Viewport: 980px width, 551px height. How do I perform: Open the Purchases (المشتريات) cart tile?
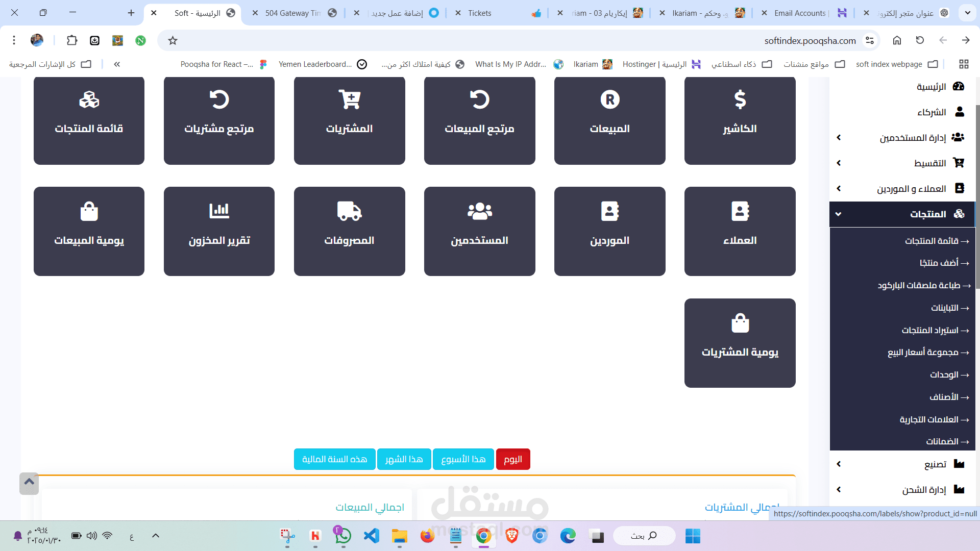coord(349,120)
